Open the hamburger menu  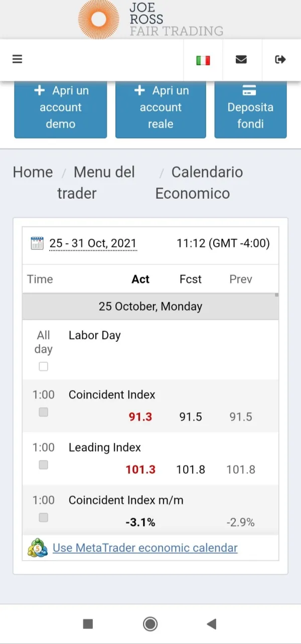pyautogui.click(x=18, y=59)
